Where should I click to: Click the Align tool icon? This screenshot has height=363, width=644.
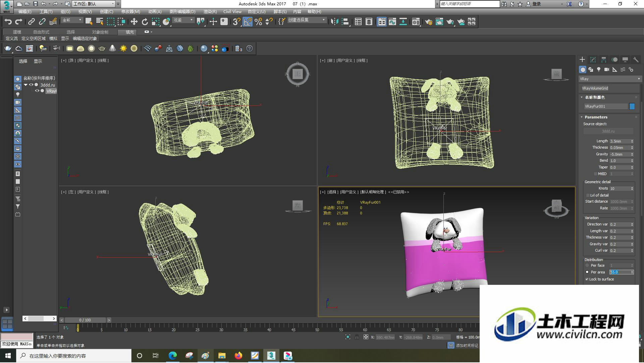(345, 22)
